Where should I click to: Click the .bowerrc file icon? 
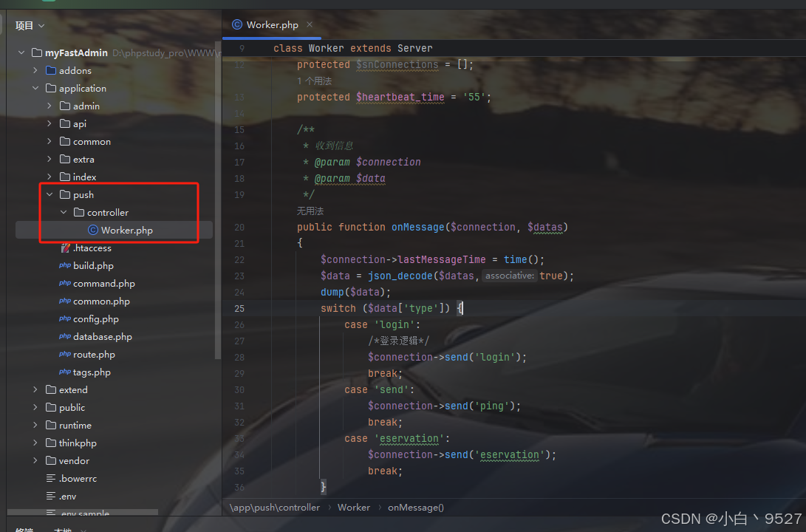click(x=51, y=478)
